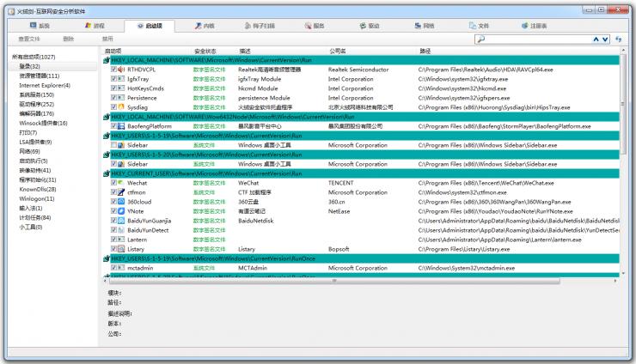Jump to next search result arrow
The height and width of the screenshot is (364, 636).
604,39
